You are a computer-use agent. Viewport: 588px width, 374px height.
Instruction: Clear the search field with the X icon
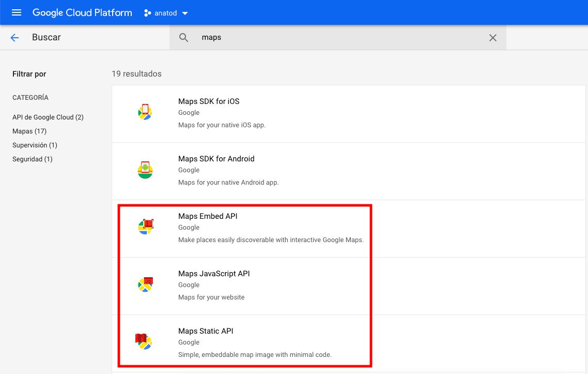click(492, 37)
